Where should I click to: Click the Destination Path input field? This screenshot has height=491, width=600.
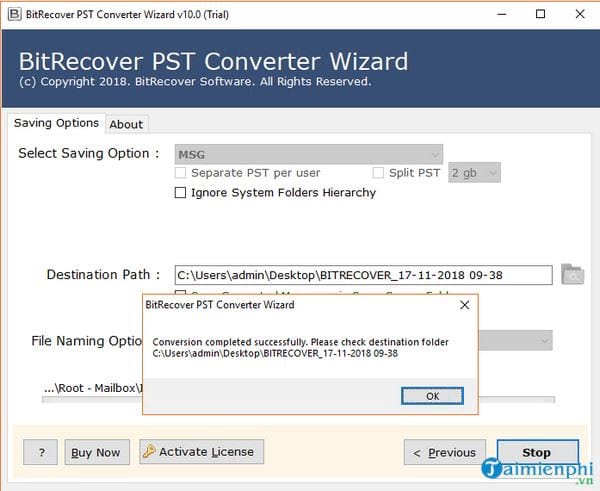[x=364, y=275]
